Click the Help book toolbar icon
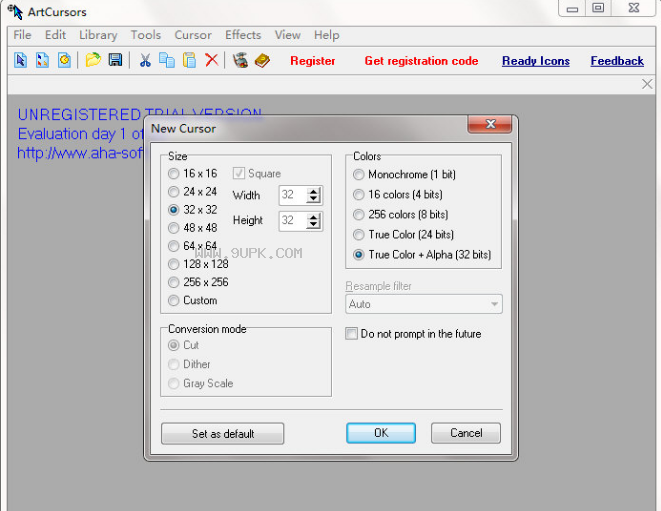 pos(262,60)
